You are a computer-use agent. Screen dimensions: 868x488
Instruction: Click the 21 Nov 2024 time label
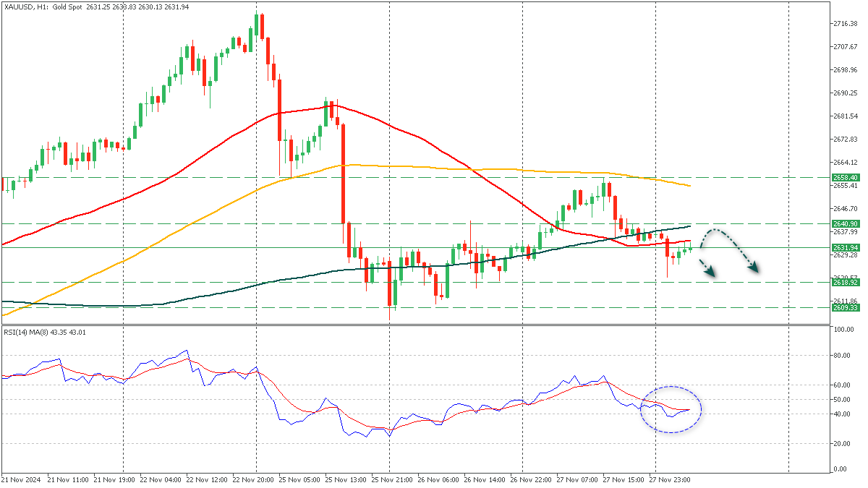(20, 479)
